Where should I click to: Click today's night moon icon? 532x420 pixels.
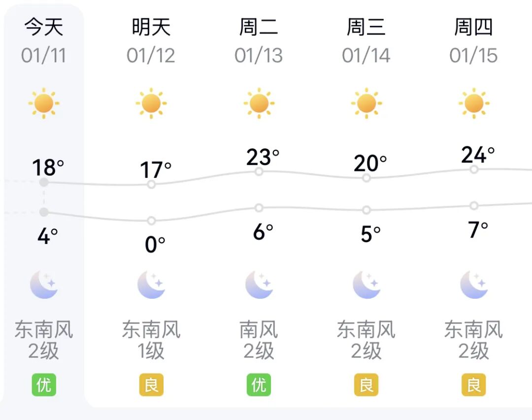pyautogui.click(x=44, y=285)
